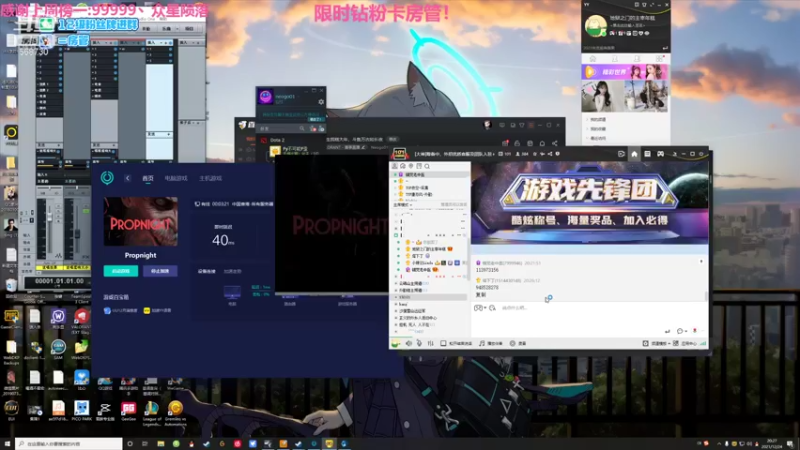Screen dimensions: 800x450
Task: Select the Dota 2 entry in friend list
Action: tap(278, 140)
